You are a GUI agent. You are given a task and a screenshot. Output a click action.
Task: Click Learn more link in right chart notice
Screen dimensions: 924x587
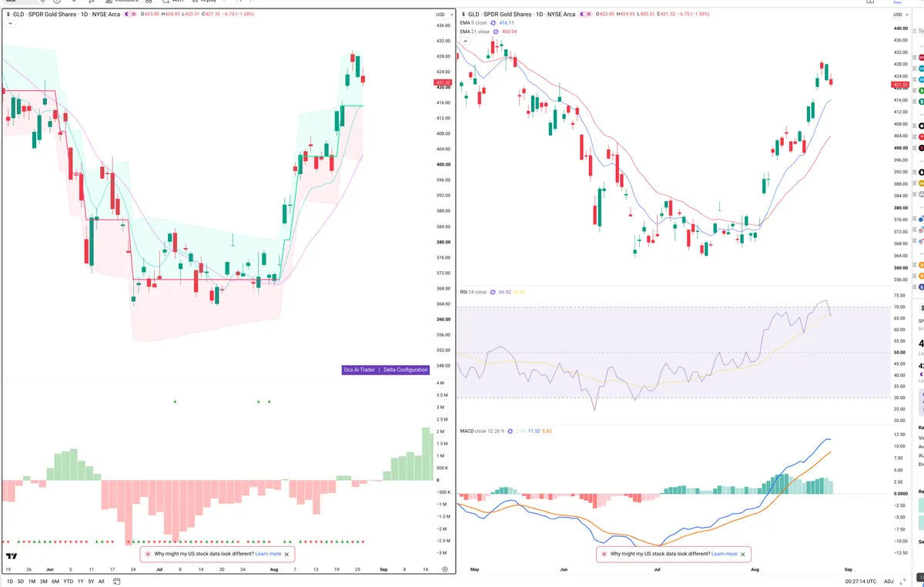(725, 554)
